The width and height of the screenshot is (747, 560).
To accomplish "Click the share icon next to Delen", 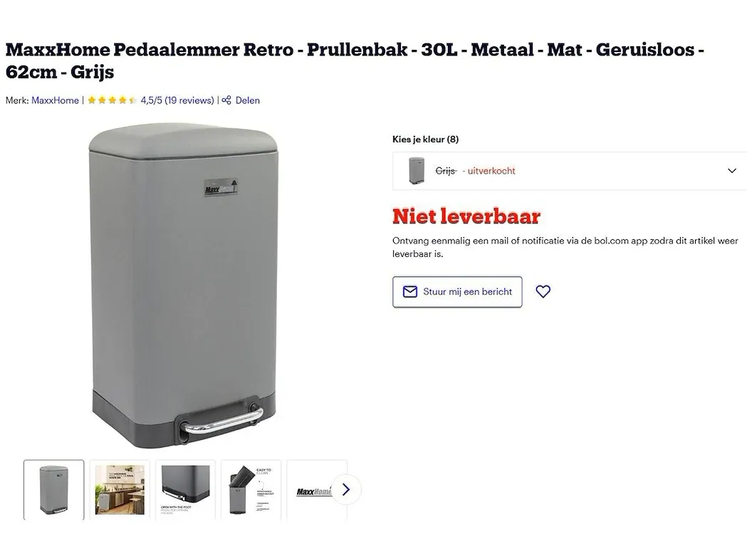I will click(226, 100).
